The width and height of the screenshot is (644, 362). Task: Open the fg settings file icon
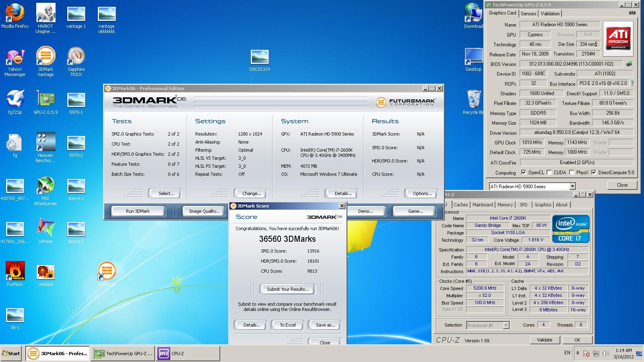click(x=15, y=146)
